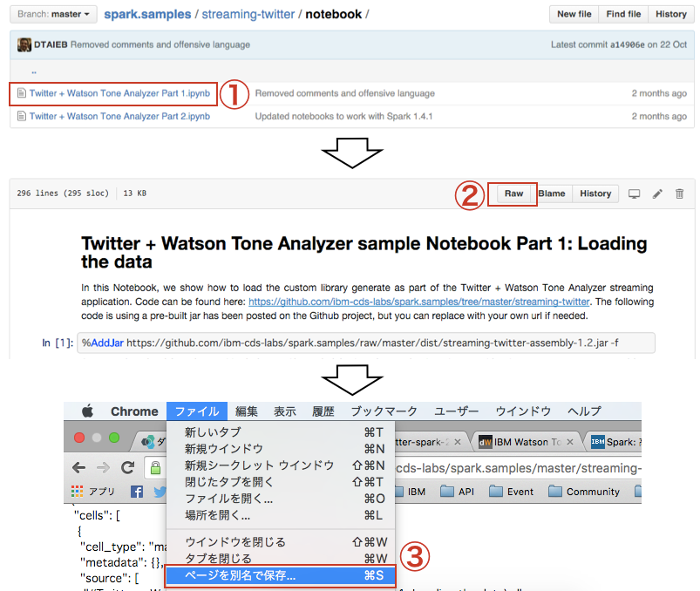Click the Find file button

coord(623,14)
